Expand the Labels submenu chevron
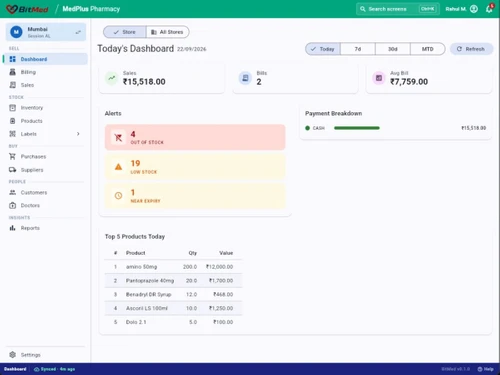 point(78,134)
